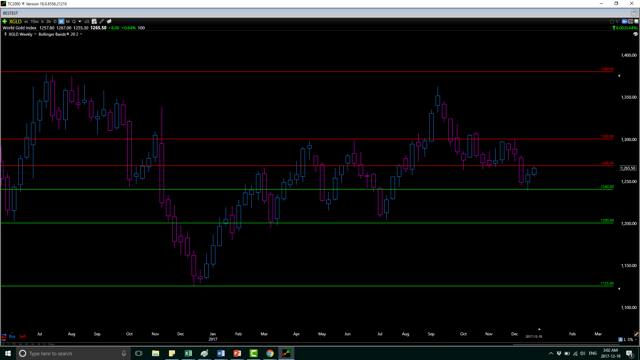Click the color palette icon at chart top-right
The image size is (640, 360).
[636, 34]
